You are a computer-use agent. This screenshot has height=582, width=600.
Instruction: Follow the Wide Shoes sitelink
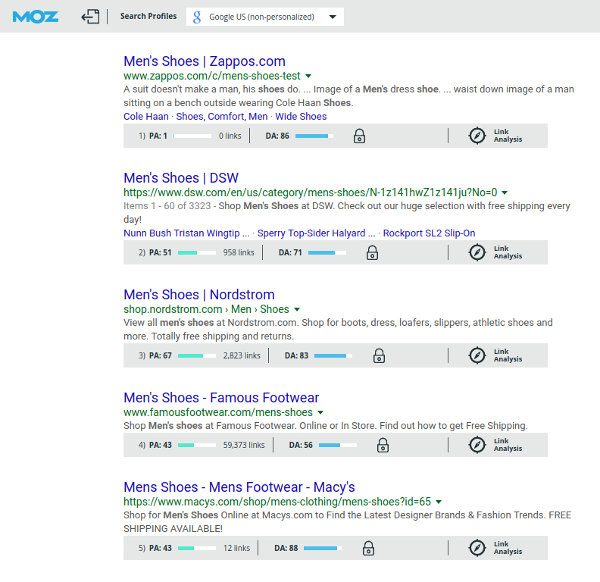pos(301,116)
